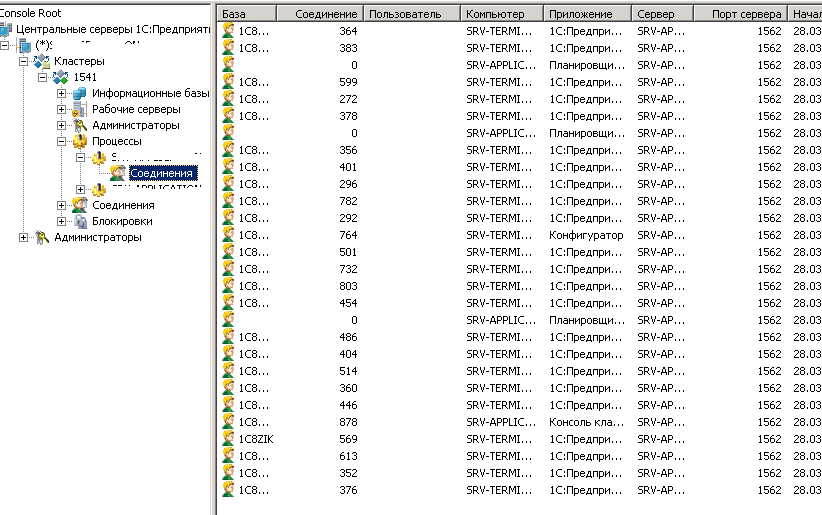Click the Процессы gear icon
The image size is (822, 515).
(x=79, y=142)
